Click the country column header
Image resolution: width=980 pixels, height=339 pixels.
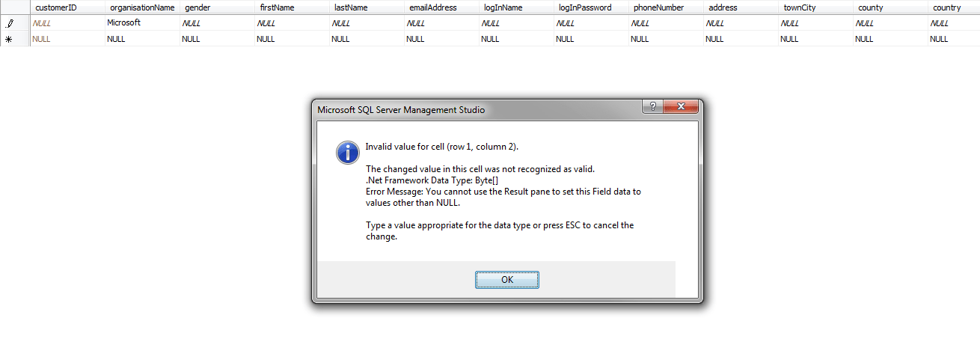coord(946,7)
